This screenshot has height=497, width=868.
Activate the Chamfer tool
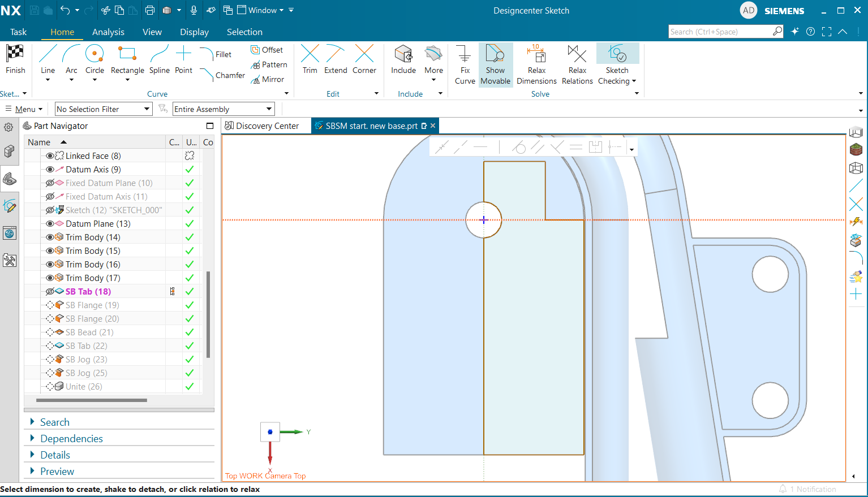(x=222, y=75)
